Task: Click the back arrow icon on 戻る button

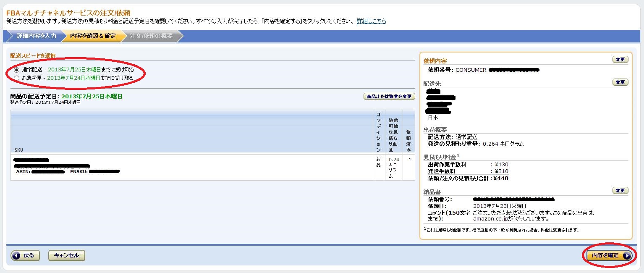Action: (x=16, y=255)
